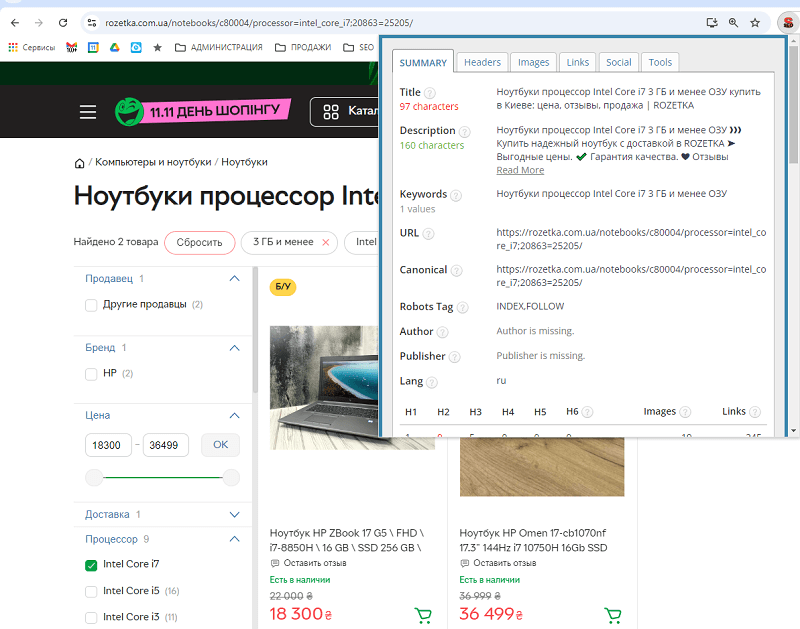
Task: Click the browser address bar URL
Action: tap(259, 22)
